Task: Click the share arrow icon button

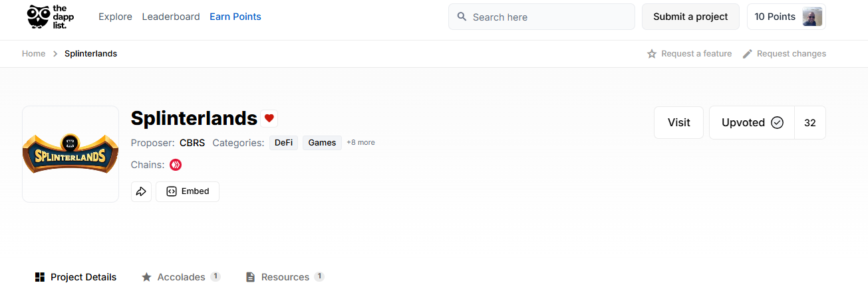Action: coord(141,191)
